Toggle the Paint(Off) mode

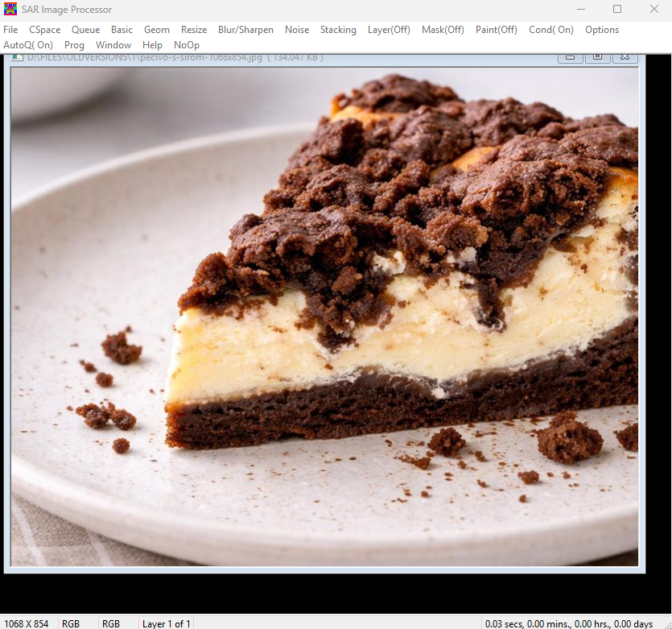pyautogui.click(x=496, y=30)
